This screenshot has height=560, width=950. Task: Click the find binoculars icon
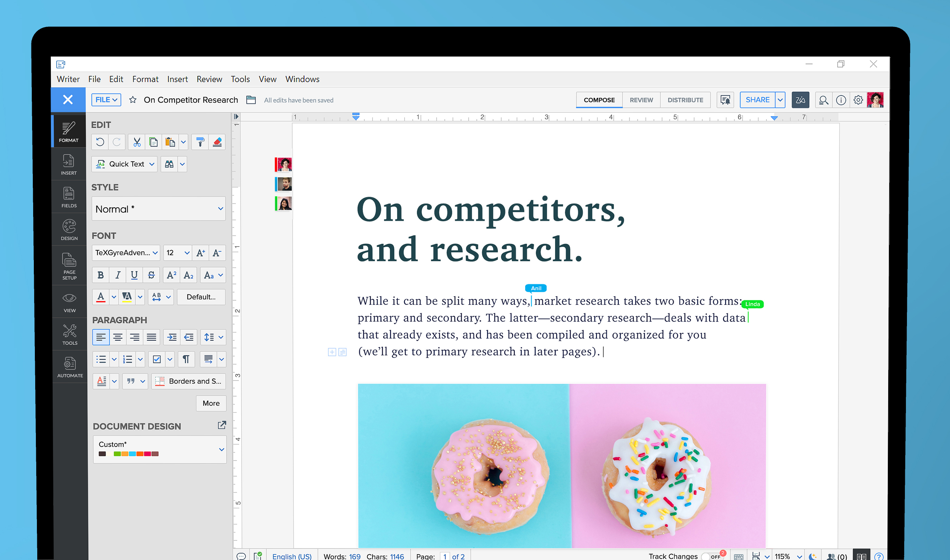pyautogui.click(x=169, y=164)
